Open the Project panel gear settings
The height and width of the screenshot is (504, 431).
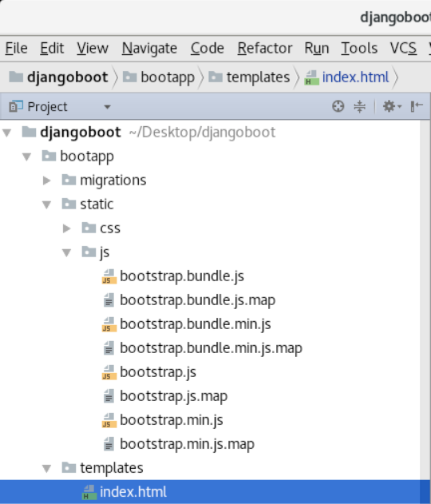(x=392, y=106)
